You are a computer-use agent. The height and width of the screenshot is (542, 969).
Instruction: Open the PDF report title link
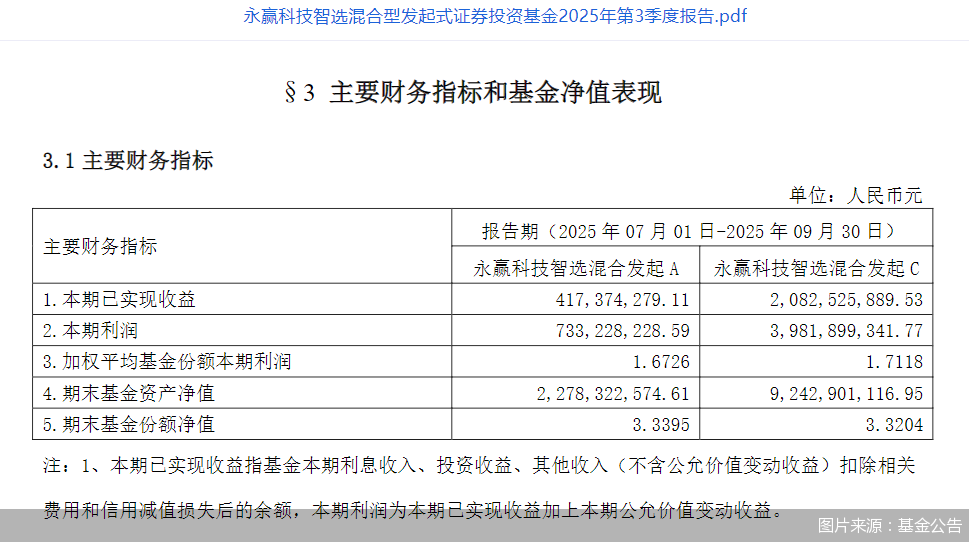point(495,16)
